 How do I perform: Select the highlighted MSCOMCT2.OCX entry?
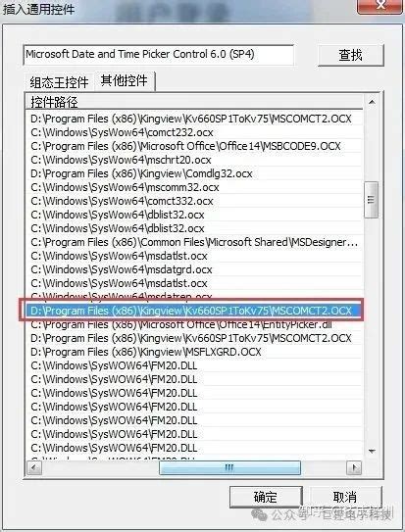point(191,311)
